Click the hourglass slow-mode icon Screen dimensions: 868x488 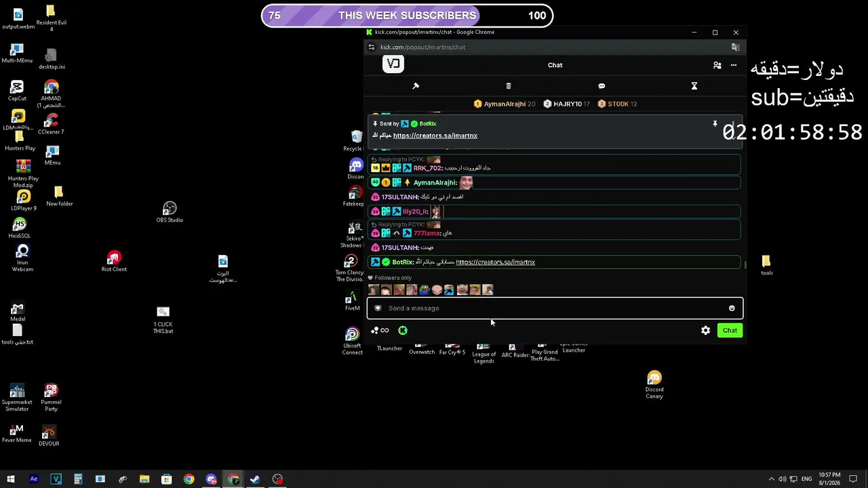pos(694,86)
